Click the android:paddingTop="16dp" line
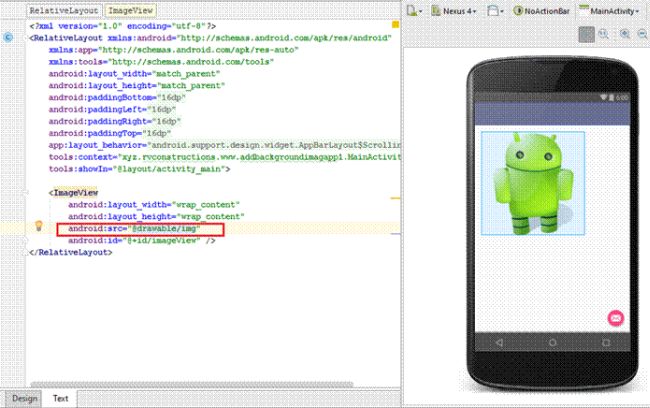The image size is (650, 408). (110, 134)
